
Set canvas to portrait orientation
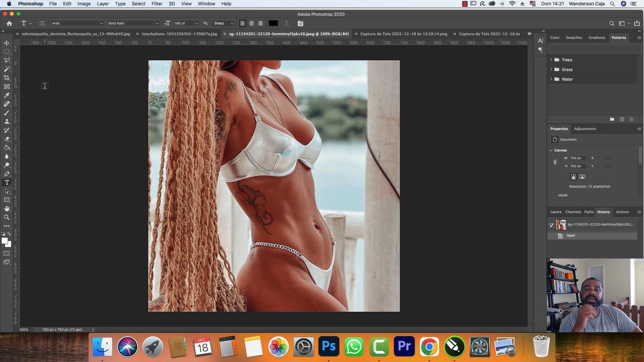pyautogui.click(x=574, y=177)
